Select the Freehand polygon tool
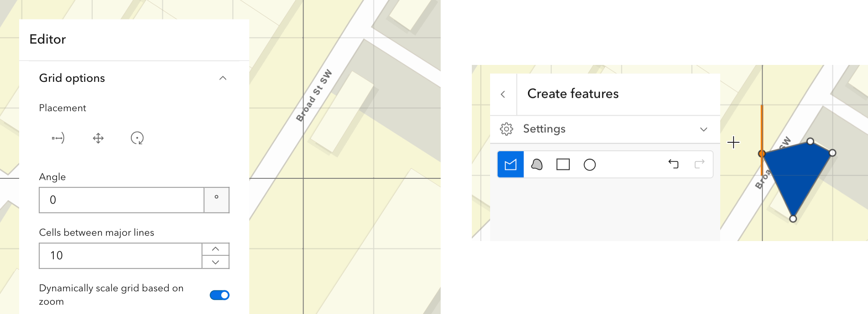 (x=537, y=164)
